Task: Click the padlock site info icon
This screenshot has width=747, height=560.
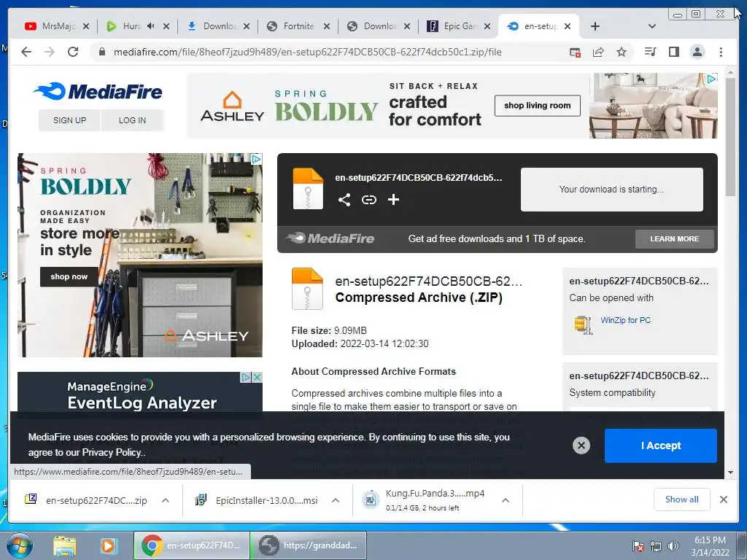Action: pos(101,52)
